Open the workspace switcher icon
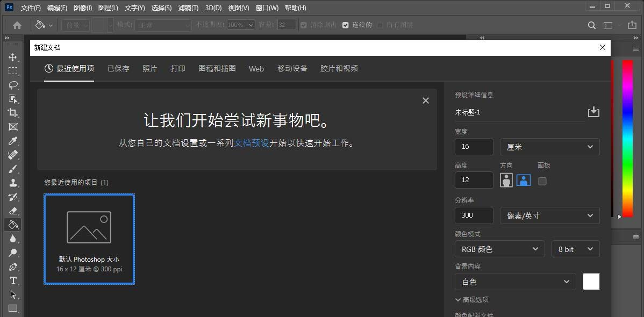Image resolution: width=644 pixels, height=317 pixels. click(x=608, y=25)
